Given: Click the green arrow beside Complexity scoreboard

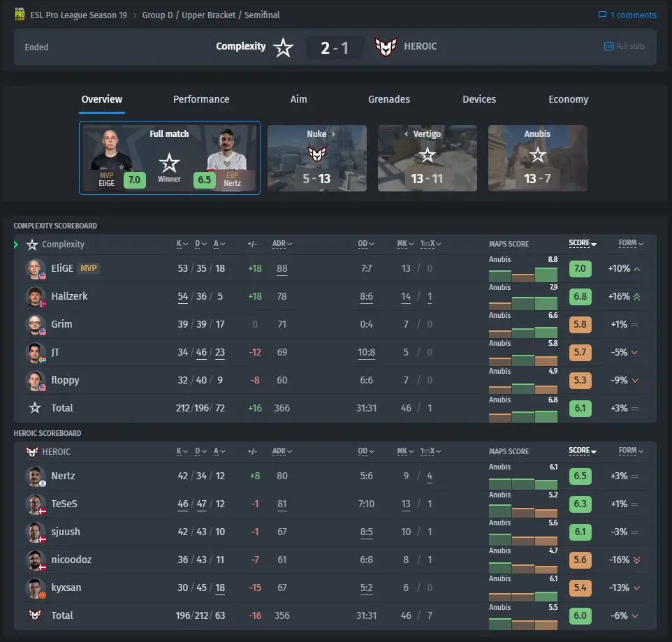Looking at the screenshot, I should (x=16, y=245).
